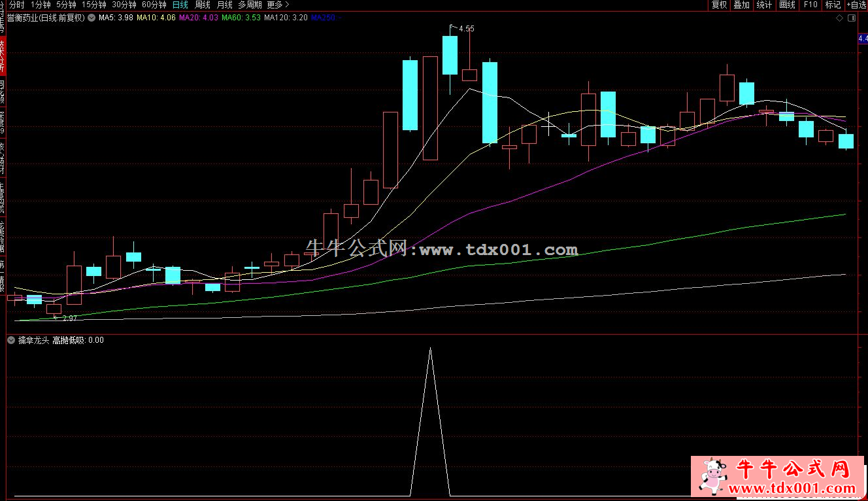Click the 2.97 low price marker
868x501 pixels.
[70, 318]
